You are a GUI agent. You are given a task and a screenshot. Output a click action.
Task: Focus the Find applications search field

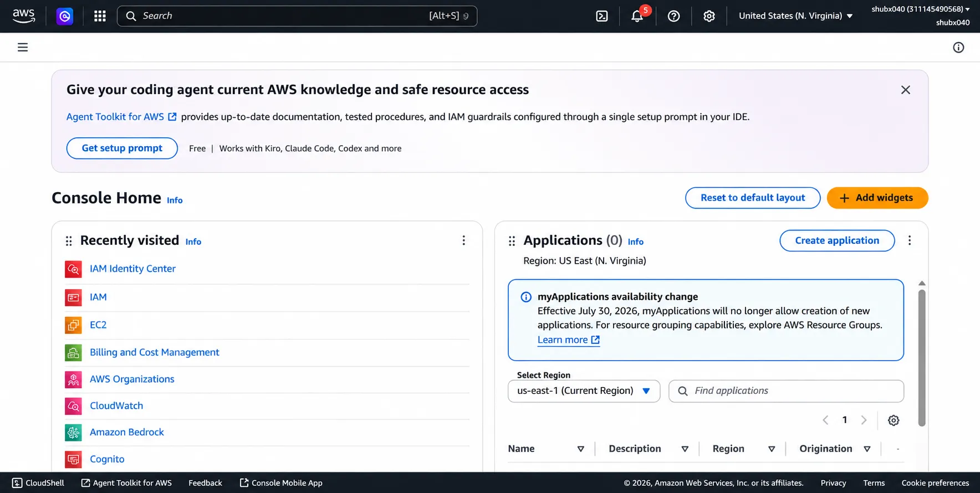pos(786,391)
